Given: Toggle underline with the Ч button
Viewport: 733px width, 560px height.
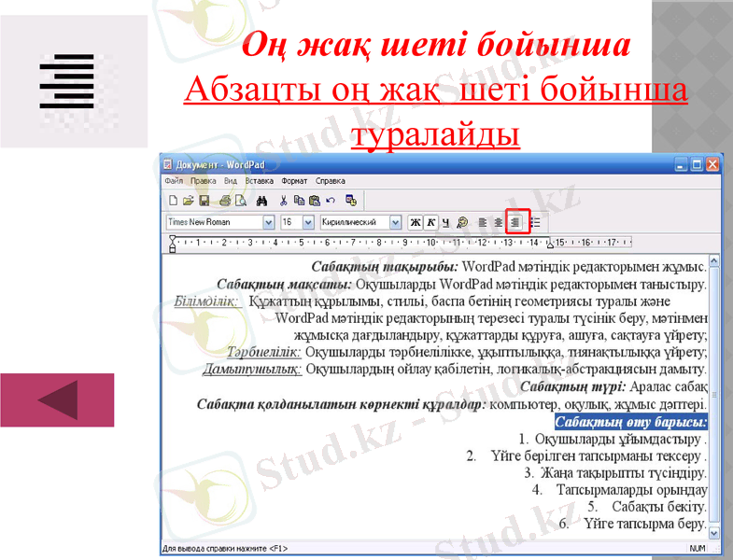Looking at the screenshot, I should [446, 222].
